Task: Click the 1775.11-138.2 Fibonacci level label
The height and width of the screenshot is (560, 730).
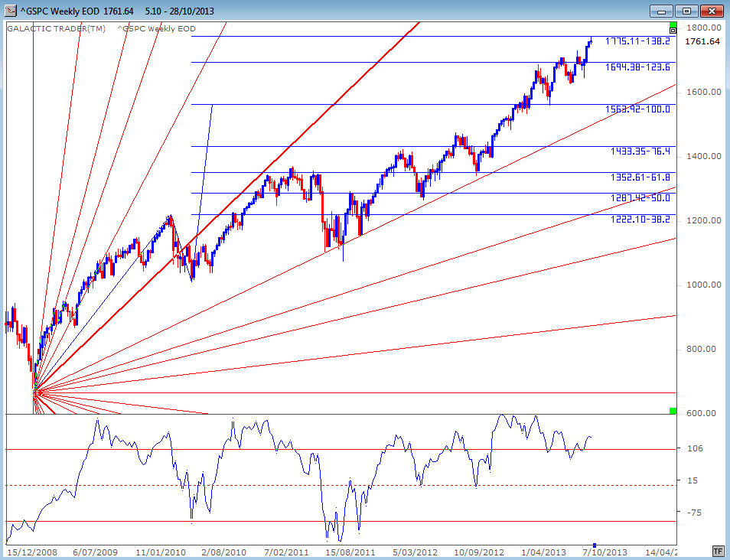Action: click(x=637, y=41)
